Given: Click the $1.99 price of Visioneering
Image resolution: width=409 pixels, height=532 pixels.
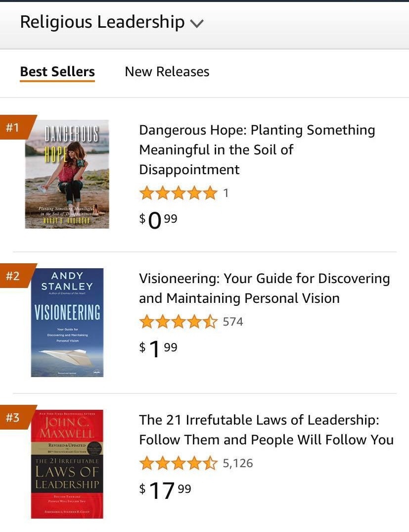Looking at the screenshot, I should [x=158, y=348].
